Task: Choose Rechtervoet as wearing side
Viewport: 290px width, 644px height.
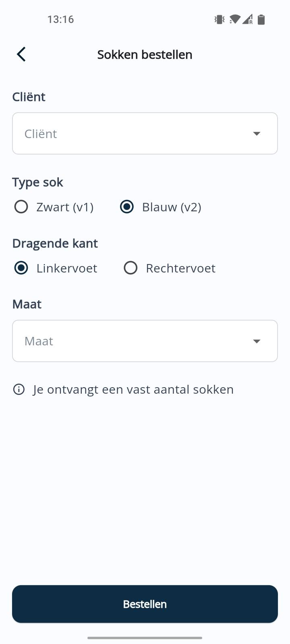Action: click(x=130, y=268)
